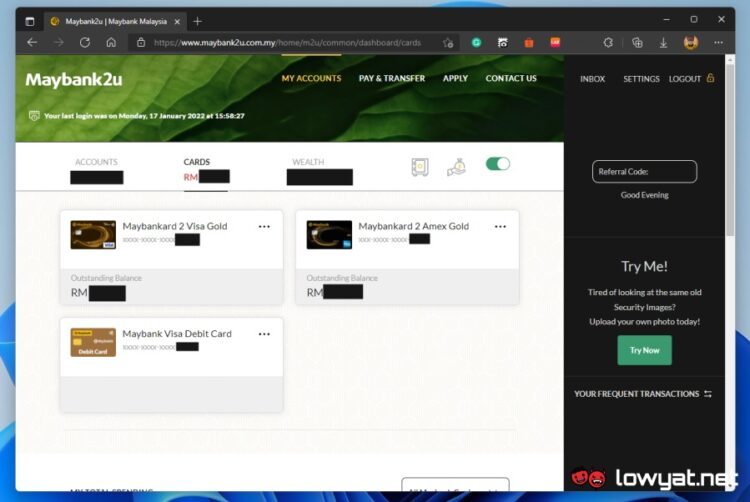Click the hand-with-coin icon
Viewport: 750px width, 502px height.
click(457, 167)
